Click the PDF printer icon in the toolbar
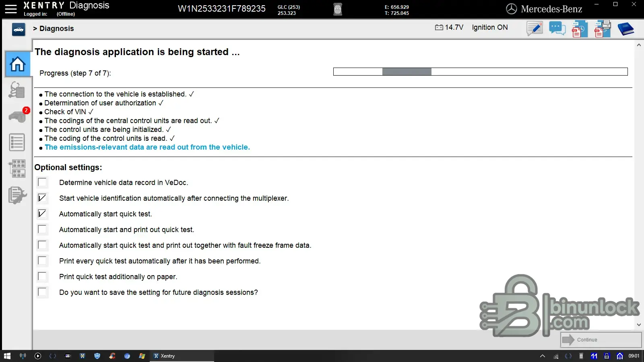The width and height of the screenshot is (644, 362). 603,29
